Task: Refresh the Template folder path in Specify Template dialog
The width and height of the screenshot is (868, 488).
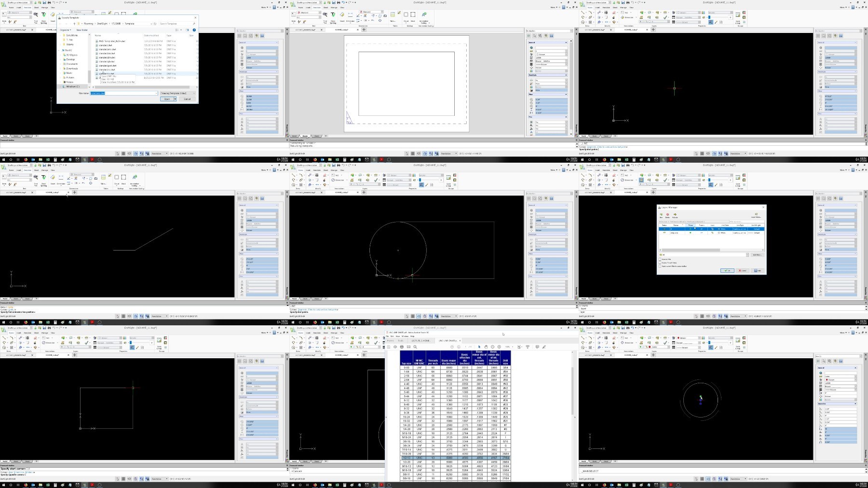Action: coord(155,24)
